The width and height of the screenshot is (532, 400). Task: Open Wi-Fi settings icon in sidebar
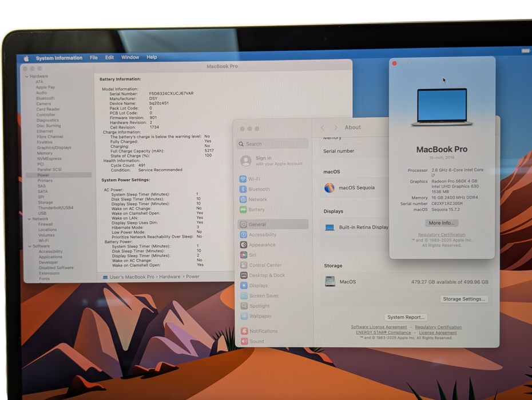(x=243, y=179)
